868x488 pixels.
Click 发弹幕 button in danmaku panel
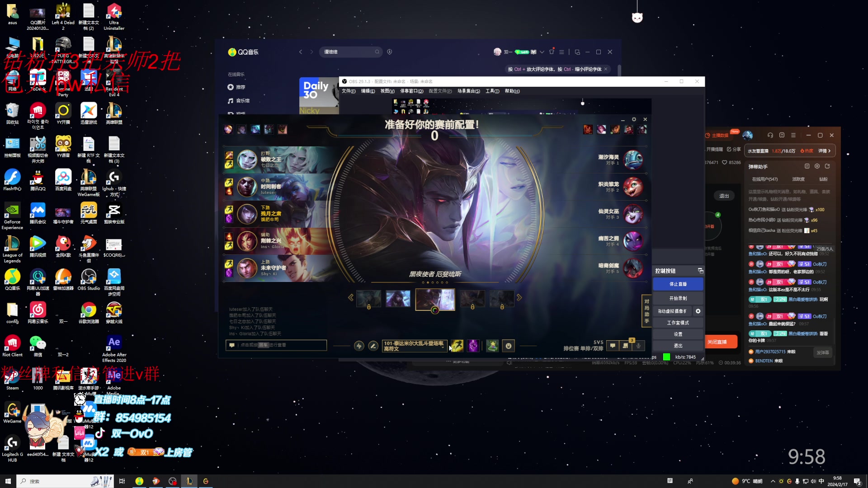click(823, 352)
